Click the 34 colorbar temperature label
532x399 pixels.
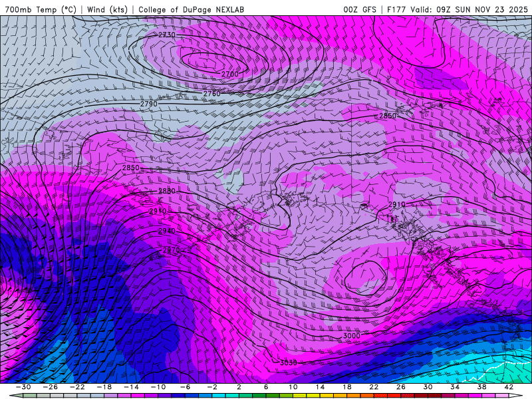coord(455,387)
